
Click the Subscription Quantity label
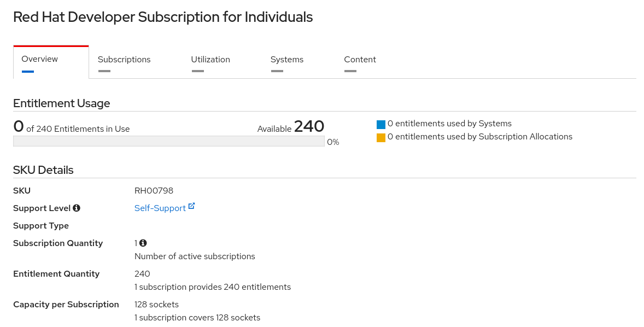(58, 243)
